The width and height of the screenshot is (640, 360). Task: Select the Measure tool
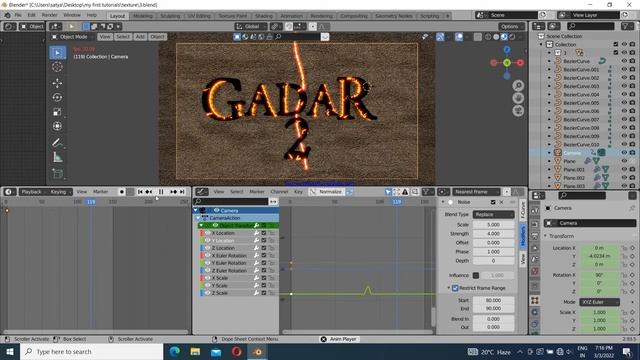pyautogui.click(x=58, y=157)
